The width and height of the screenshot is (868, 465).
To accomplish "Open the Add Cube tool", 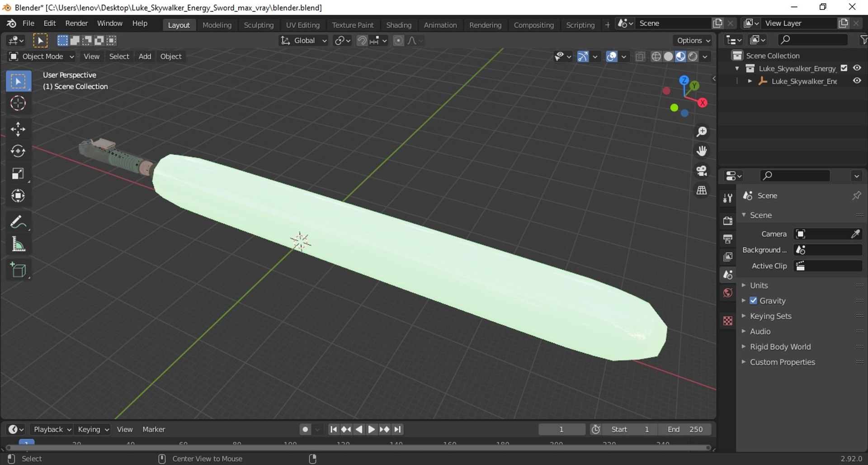I will click(18, 270).
